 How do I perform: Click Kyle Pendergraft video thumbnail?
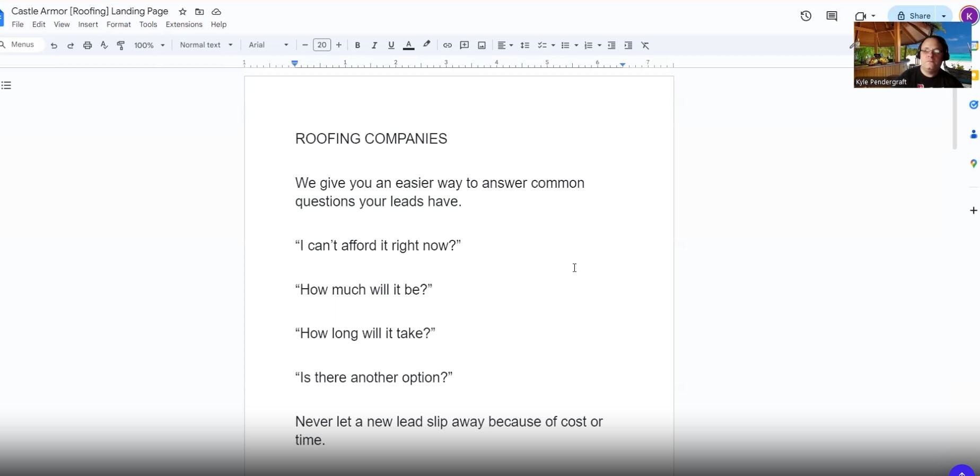tap(912, 55)
